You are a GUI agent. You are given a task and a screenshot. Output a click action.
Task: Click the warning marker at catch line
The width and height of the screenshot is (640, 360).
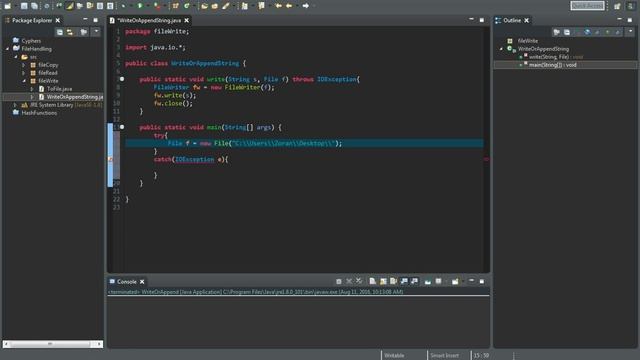[x=110, y=159]
